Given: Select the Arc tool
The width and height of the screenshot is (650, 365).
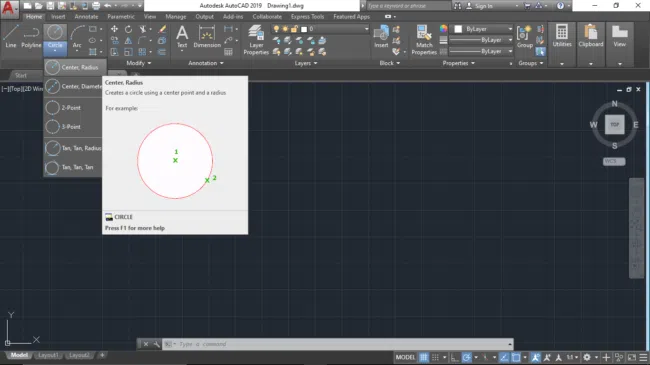Looking at the screenshot, I should (77, 36).
